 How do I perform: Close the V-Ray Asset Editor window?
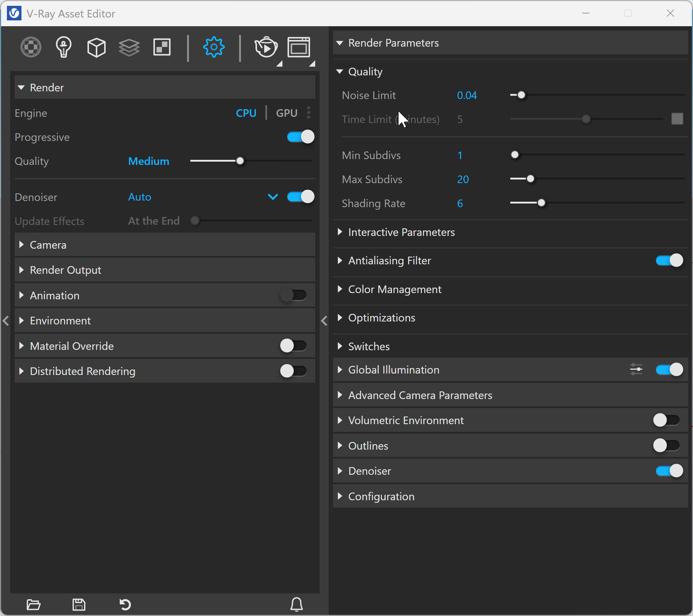670,13
